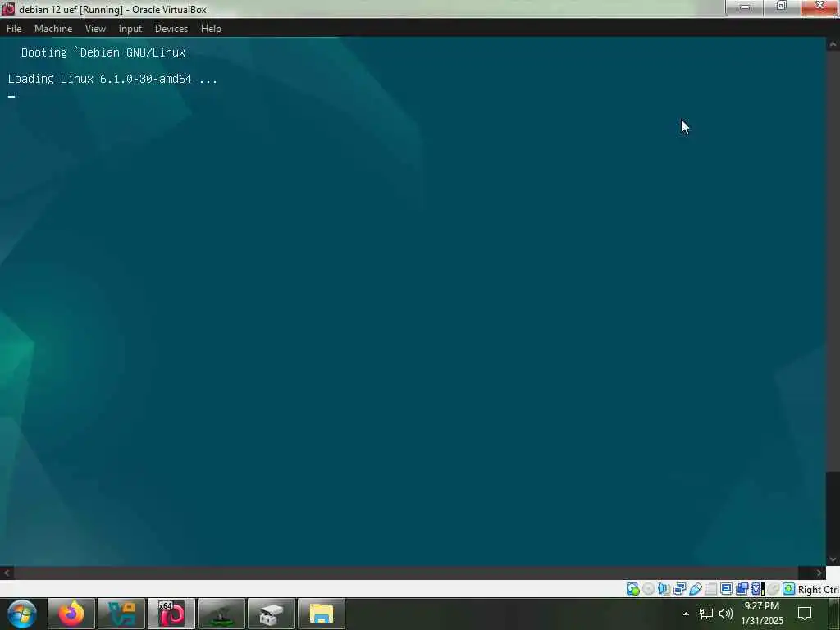Click the vertical scrollbar down arrow
The width and height of the screenshot is (840, 630).
[x=833, y=559]
